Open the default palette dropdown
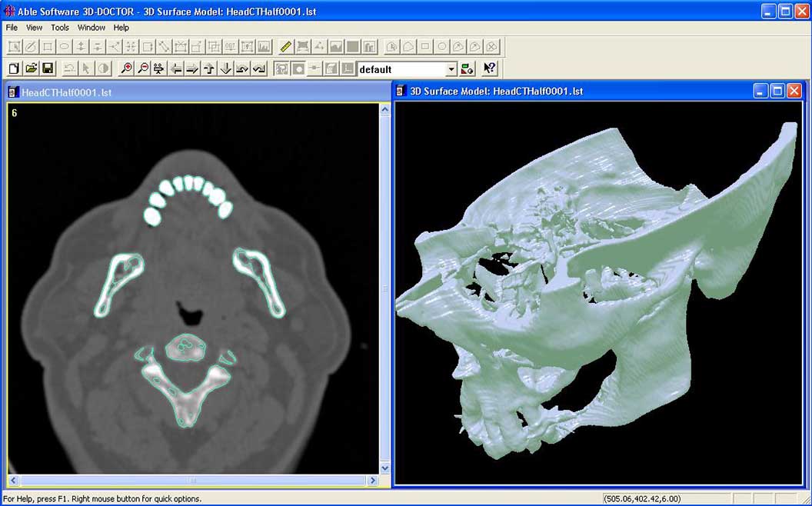The width and height of the screenshot is (812, 506). tap(454, 69)
